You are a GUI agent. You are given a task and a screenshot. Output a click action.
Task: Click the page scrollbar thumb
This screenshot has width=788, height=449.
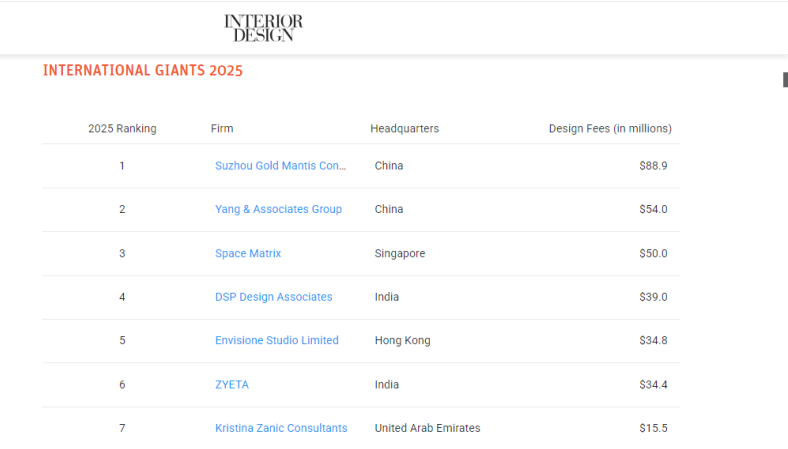coord(785,80)
